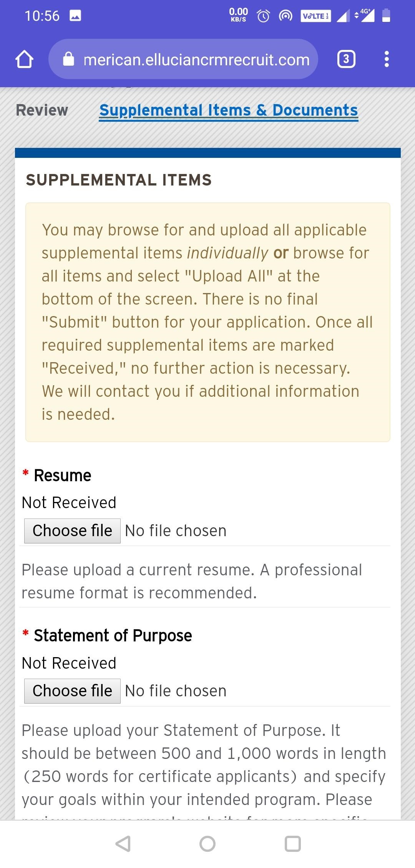
Task: Tap the SUPPLEMENTAL ITEMS heading
Action: point(119,180)
